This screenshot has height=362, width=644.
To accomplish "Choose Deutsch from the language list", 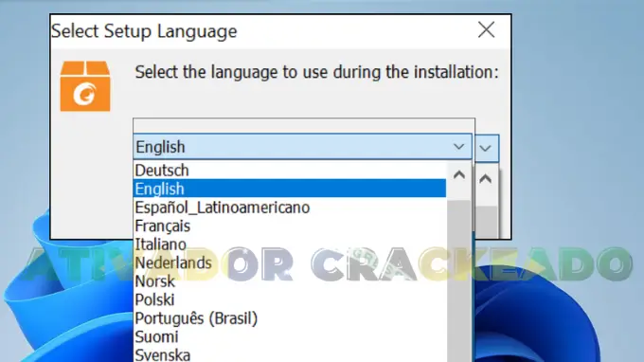I will [290, 171].
